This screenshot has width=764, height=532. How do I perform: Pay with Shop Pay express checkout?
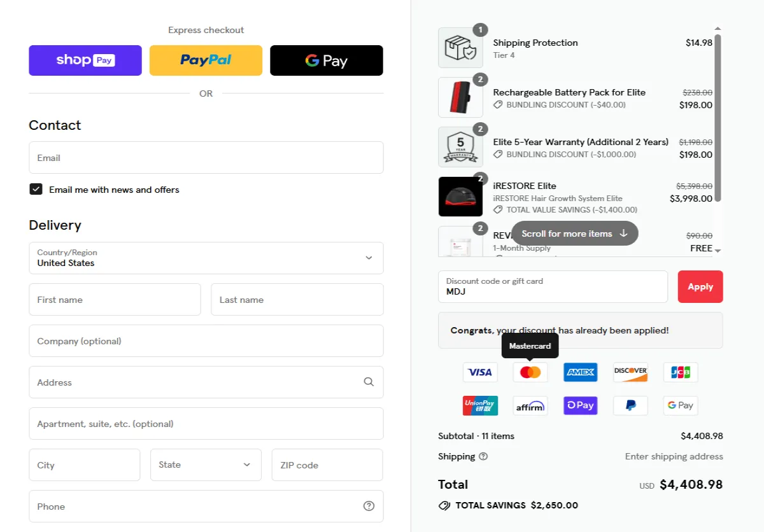(x=85, y=60)
